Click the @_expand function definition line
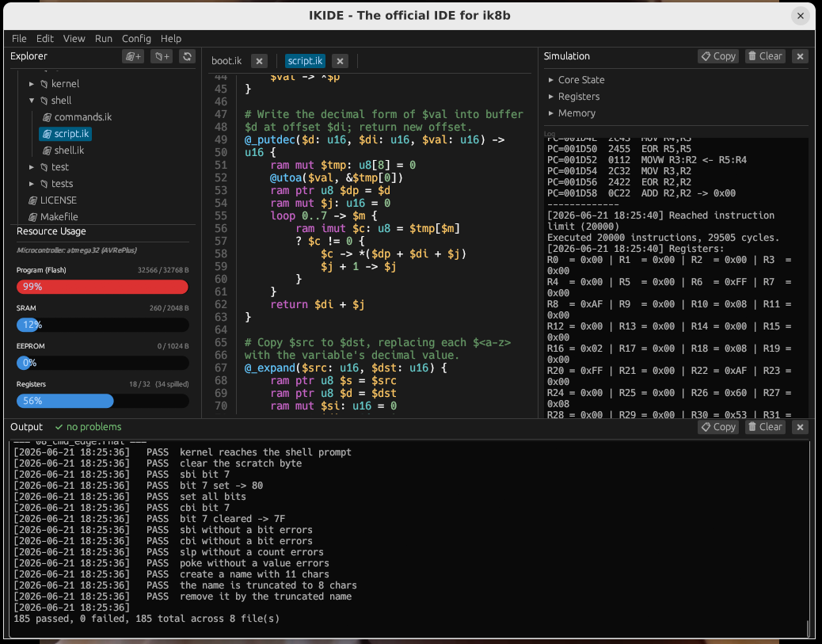The width and height of the screenshot is (822, 644). tap(345, 368)
